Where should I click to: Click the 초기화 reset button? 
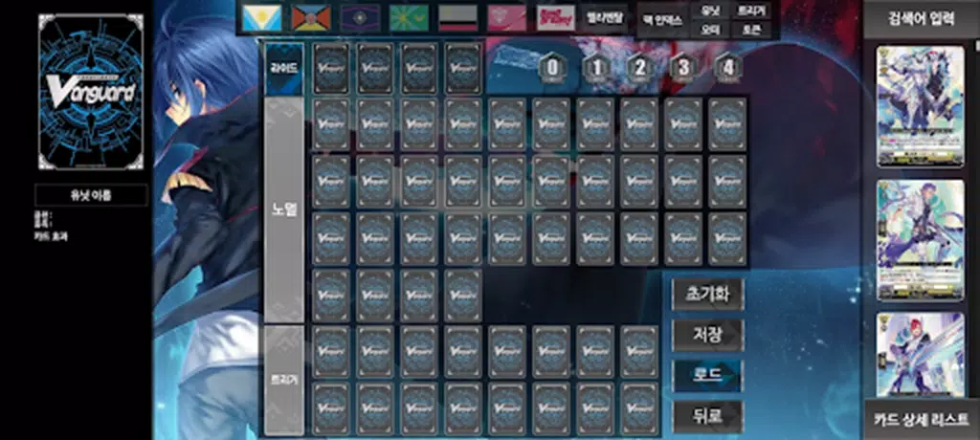click(x=707, y=295)
